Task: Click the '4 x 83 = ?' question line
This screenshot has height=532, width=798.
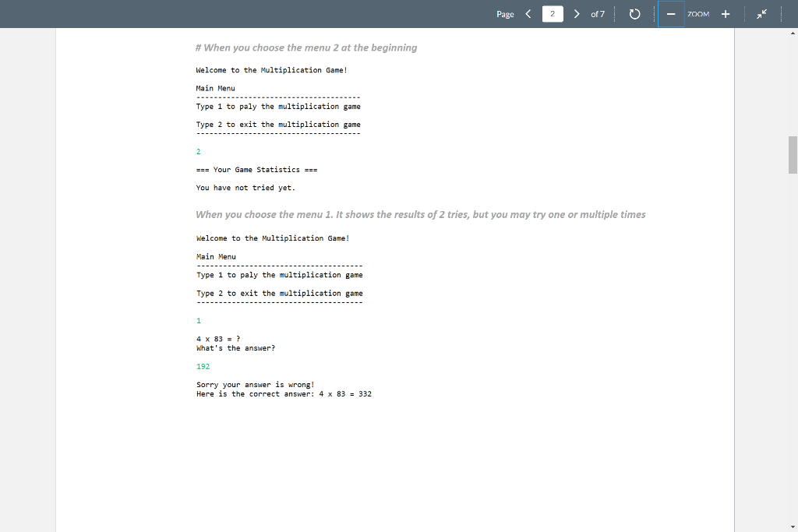Action: (x=218, y=339)
